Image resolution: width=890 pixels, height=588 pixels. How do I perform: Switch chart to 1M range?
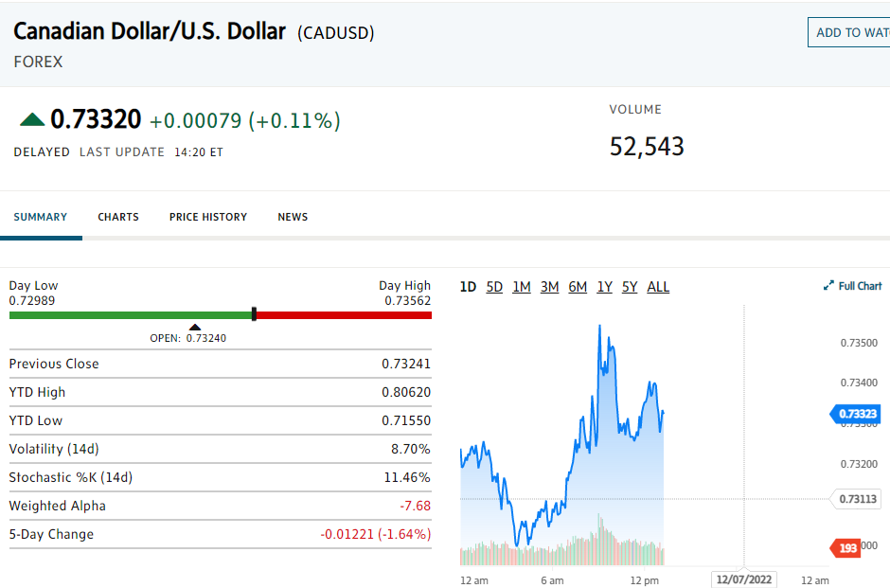point(522,287)
